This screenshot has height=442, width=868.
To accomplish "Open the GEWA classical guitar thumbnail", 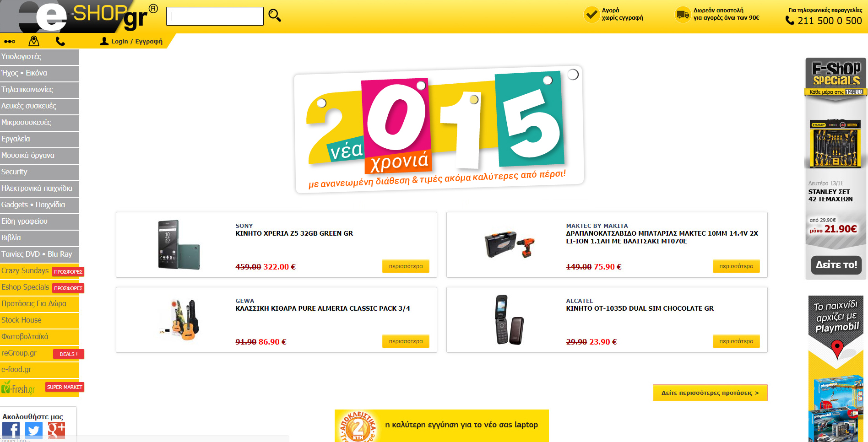I will coord(180,319).
